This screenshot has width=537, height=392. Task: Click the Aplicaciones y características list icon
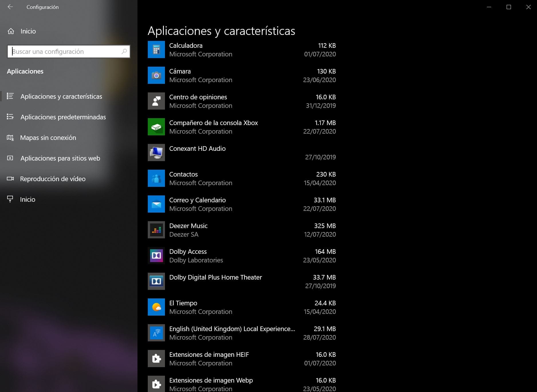tap(10, 96)
